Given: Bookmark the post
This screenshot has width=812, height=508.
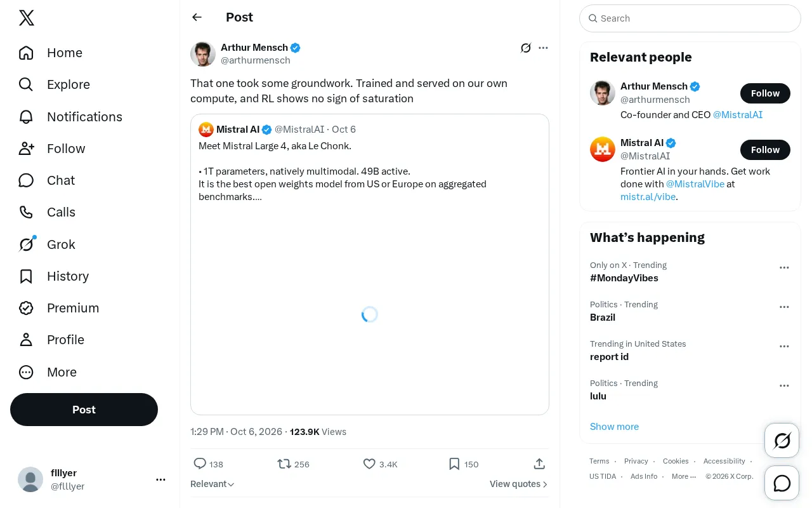Looking at the screenshot, I should (454, 464).
